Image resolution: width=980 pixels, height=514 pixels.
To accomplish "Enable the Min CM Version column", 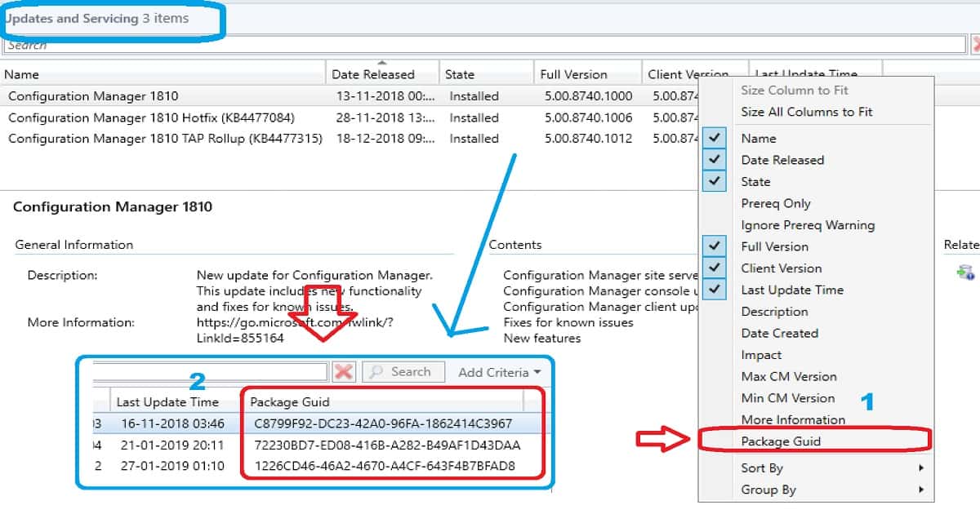I will coord(788,398).
